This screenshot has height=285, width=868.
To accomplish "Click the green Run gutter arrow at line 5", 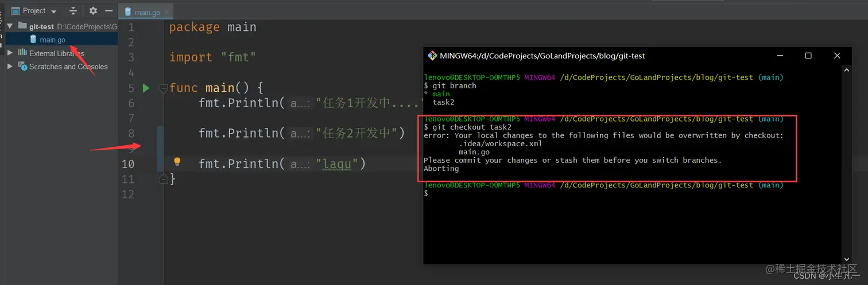I will (x=146, y=88).
